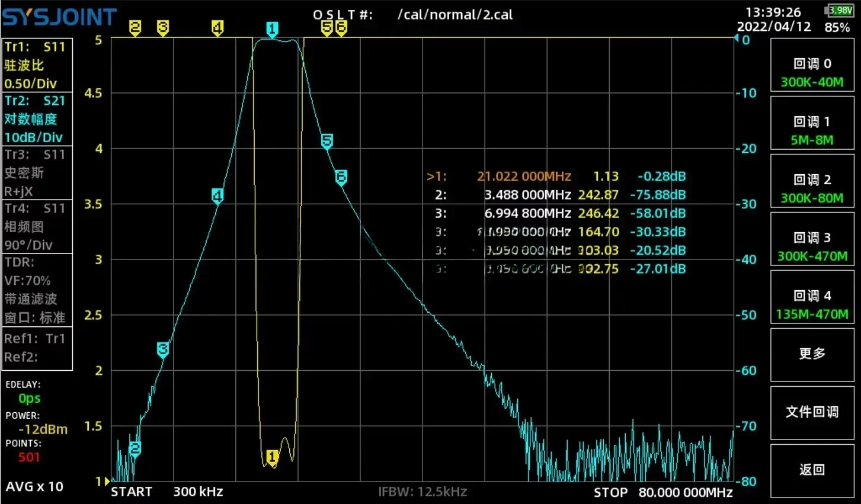Select cyan S21 marker 3 on rising slope

coord(163,349)
